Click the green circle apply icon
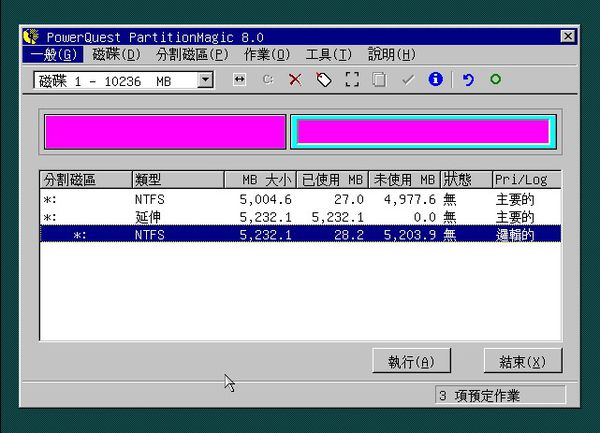 [495, 80]
